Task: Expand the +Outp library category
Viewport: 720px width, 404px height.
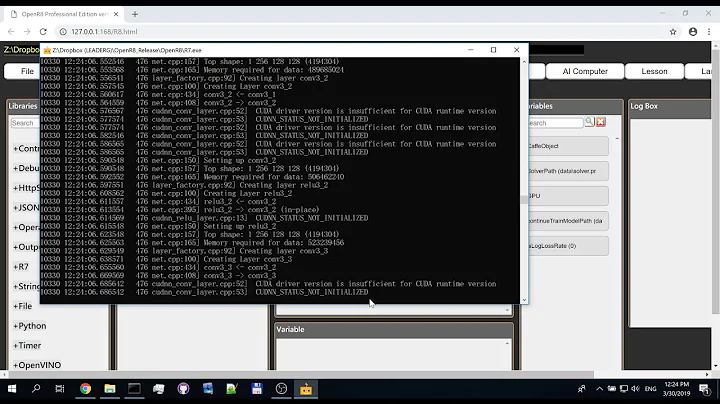Action: coord(26,247)
